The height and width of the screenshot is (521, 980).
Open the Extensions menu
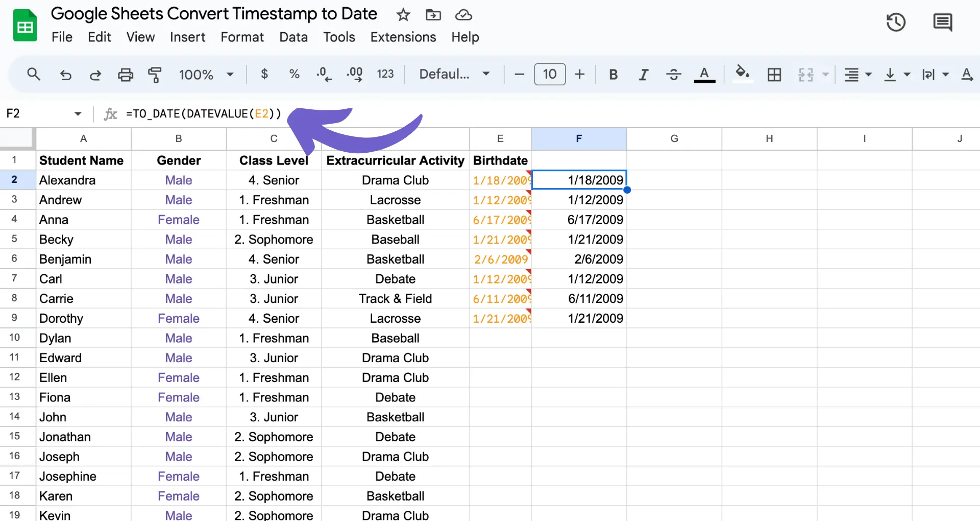point(403,37)
